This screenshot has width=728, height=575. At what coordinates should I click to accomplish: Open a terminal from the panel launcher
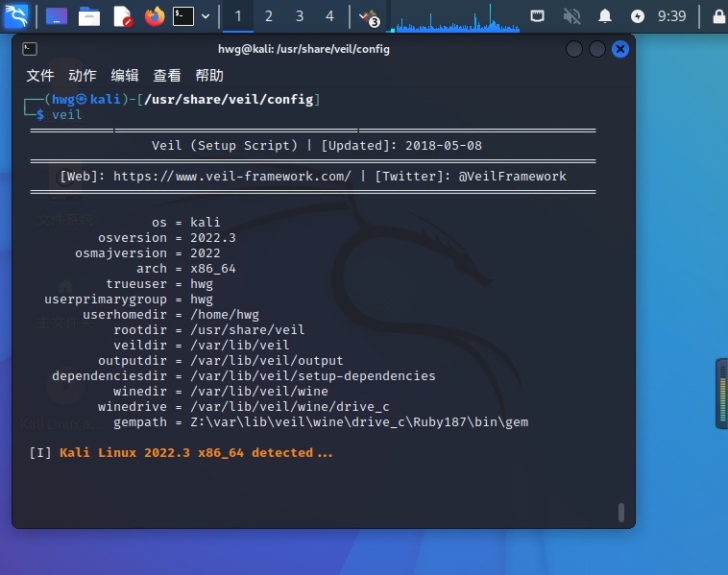(183, 16)
